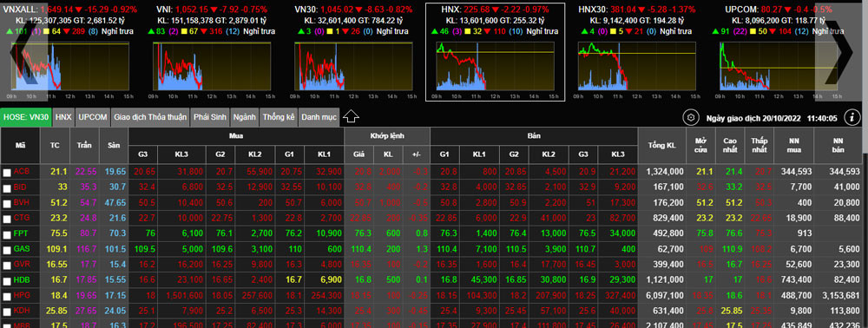The height and width of the screenshot is (328, 868).
Task: Tick the GVR row checkbox
Action: click(x=7, y=266)
